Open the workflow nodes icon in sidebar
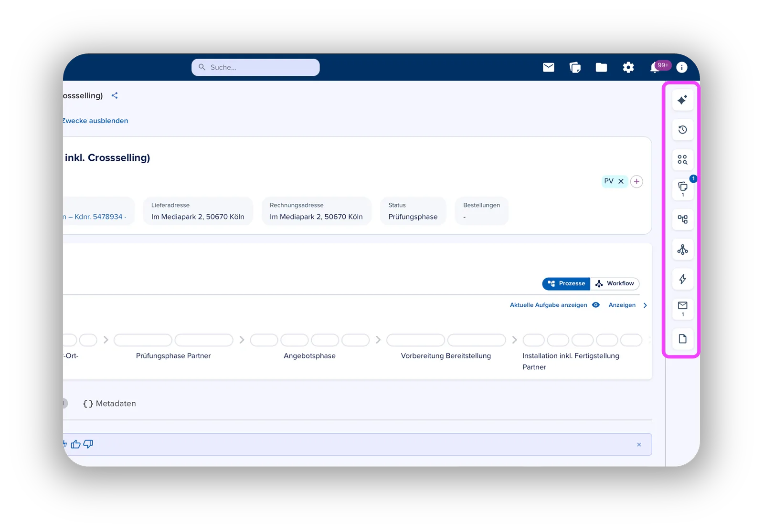 click(x=683, y=249)
